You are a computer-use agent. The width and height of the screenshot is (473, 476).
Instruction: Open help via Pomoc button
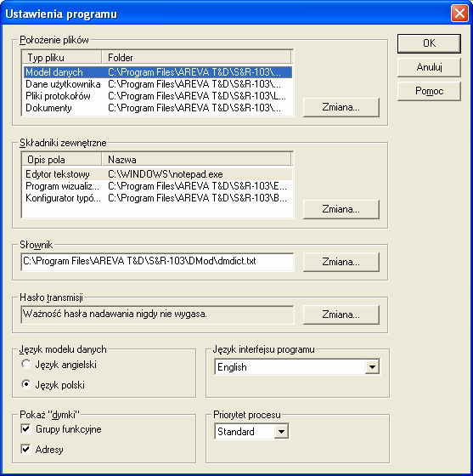pyautogui.click(x=429, y=91)
